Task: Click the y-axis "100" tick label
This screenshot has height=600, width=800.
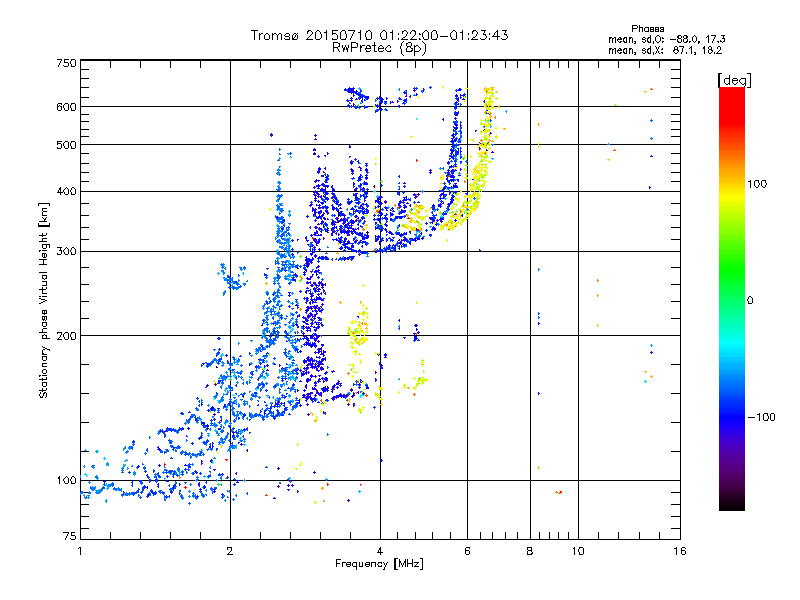Action: [x=67, y=480]
